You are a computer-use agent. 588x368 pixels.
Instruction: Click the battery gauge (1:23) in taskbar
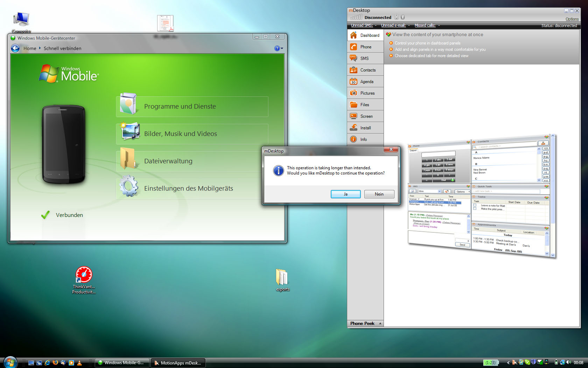point(490,363)
